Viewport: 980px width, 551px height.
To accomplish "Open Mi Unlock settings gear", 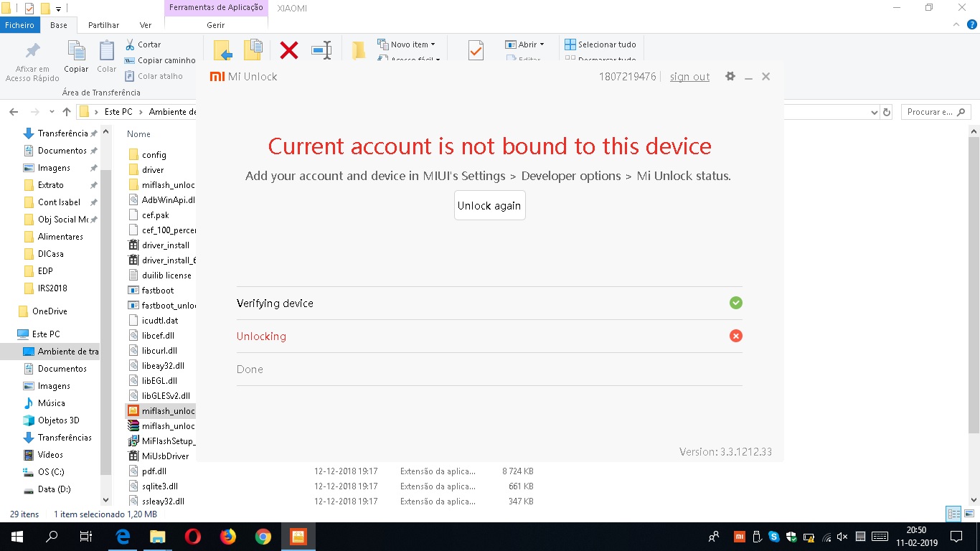I will [x=730, y=76].
